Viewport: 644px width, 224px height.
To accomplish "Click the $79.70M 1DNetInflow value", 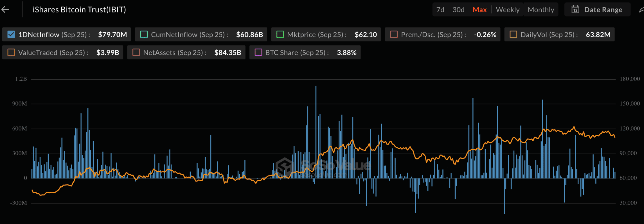I will point(112,35).
